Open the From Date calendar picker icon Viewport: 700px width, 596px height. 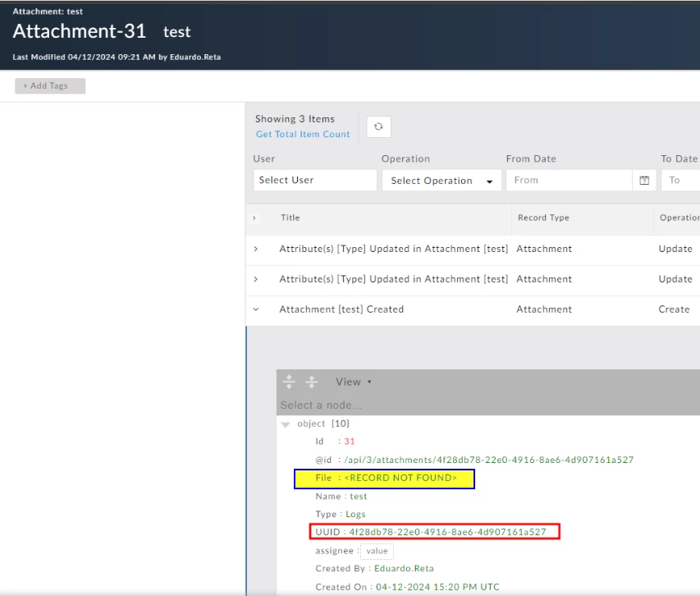644,181
